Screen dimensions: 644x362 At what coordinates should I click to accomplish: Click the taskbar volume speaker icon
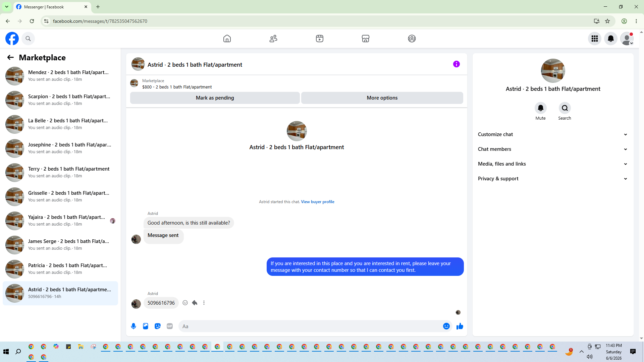click(590, 357)
